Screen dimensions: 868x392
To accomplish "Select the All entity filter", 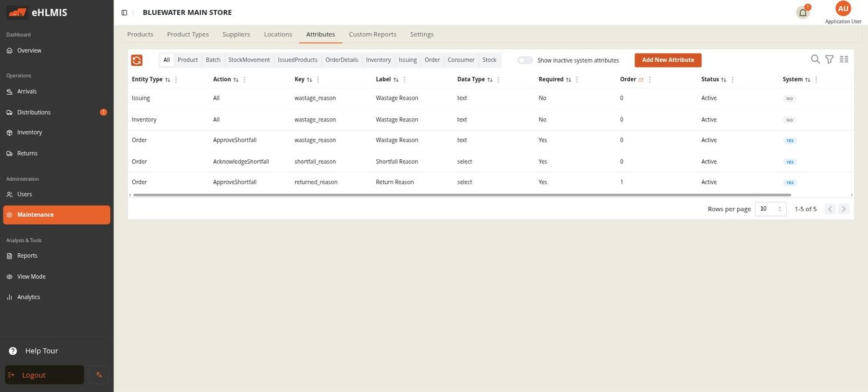I will tap(167, 60).
